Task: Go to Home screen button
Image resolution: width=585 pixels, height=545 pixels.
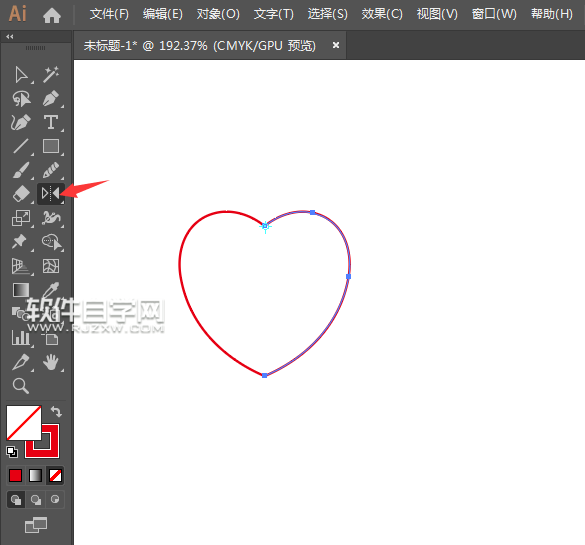Action: click(52, 15)
